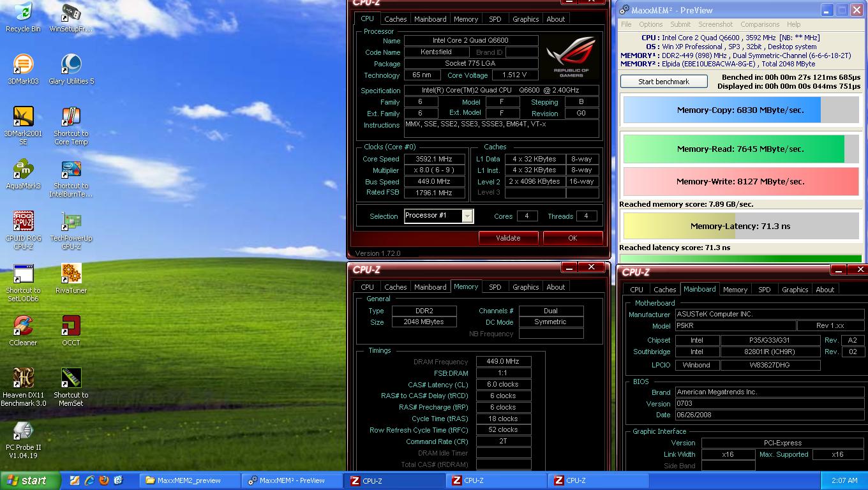Click the Memory-Copy 6830 MByte/sec result bar
This screenshot has height=490, width=868.
point(741,110)
